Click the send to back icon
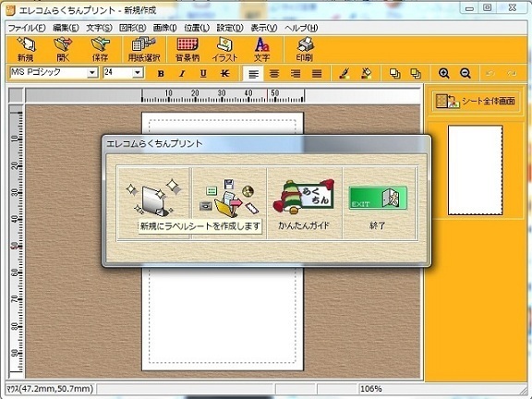The width and height of the screenshot is (532, 399). coord(416,73)
